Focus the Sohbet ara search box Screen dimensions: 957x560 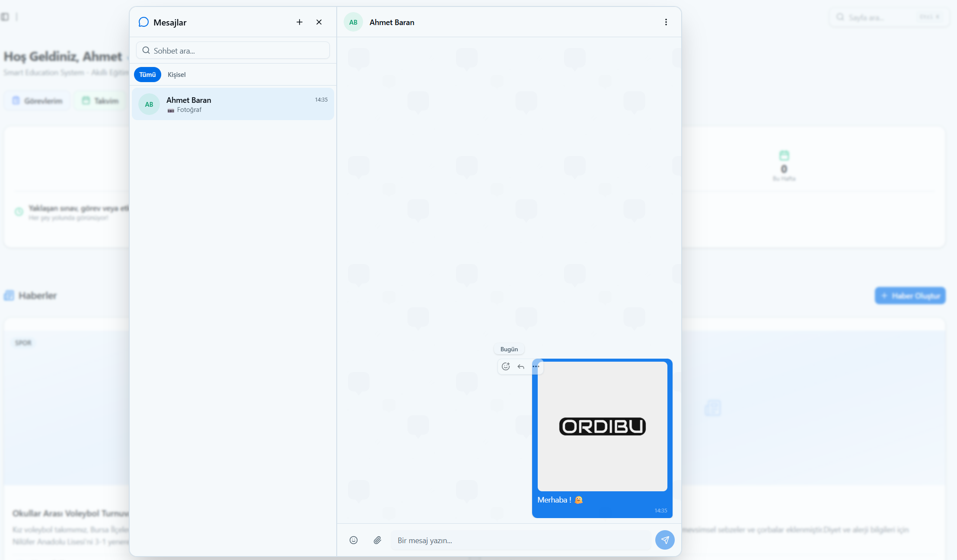tap(233, 51)
